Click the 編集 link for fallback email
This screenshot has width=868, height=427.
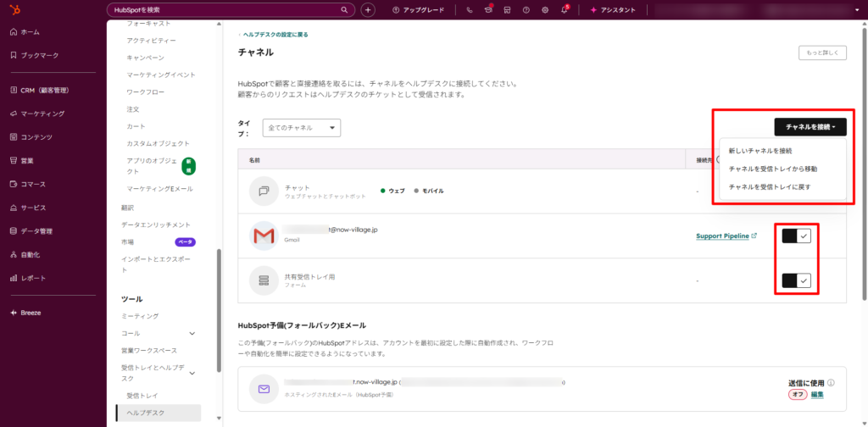[x=817, y=394]
